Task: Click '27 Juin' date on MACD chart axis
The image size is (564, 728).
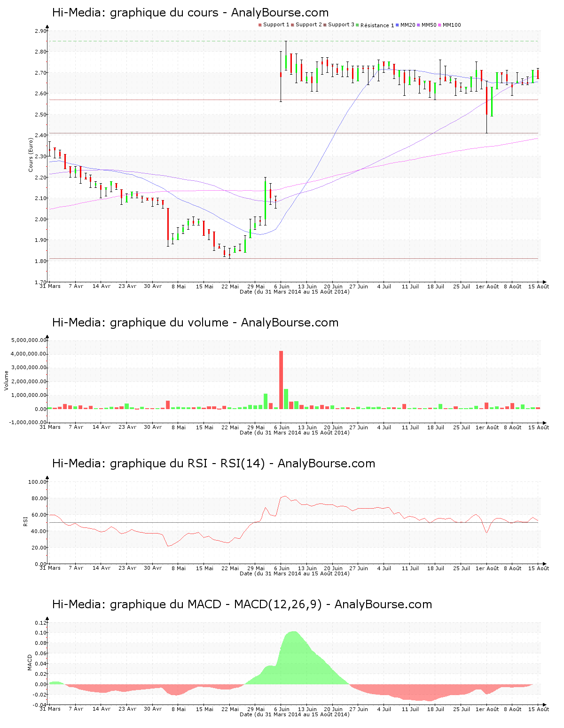Action: (x=359, y=709)
